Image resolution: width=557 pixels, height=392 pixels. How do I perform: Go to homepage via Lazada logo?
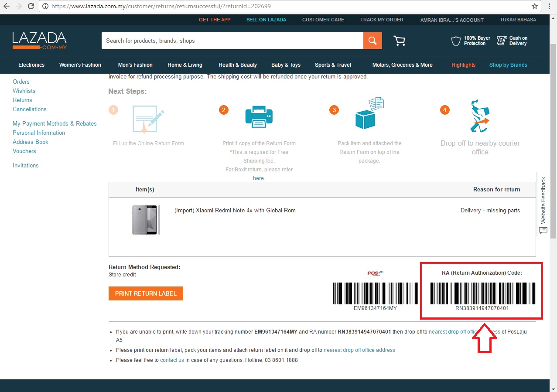click(40, 41)
